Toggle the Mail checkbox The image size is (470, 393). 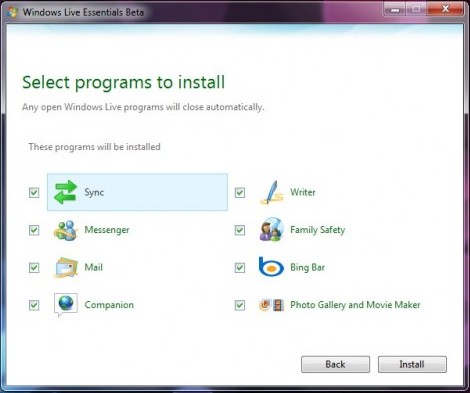(x=34, y=267)
